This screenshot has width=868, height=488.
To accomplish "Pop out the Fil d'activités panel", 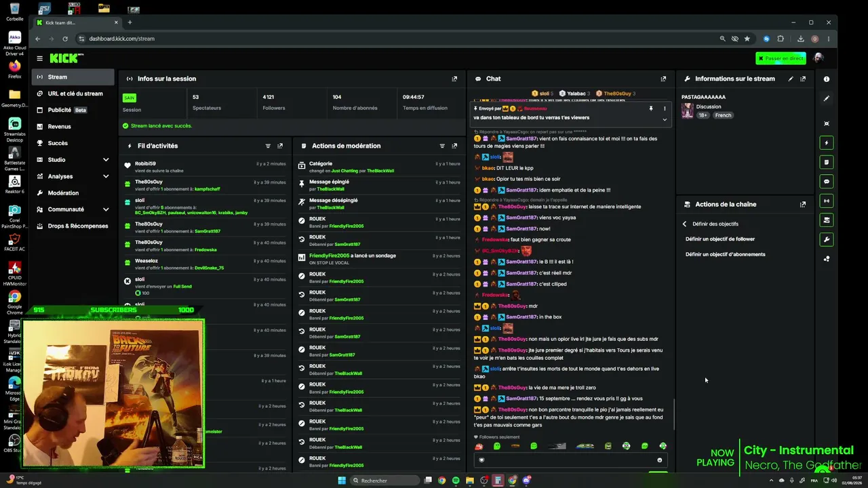I will [280, 146].
